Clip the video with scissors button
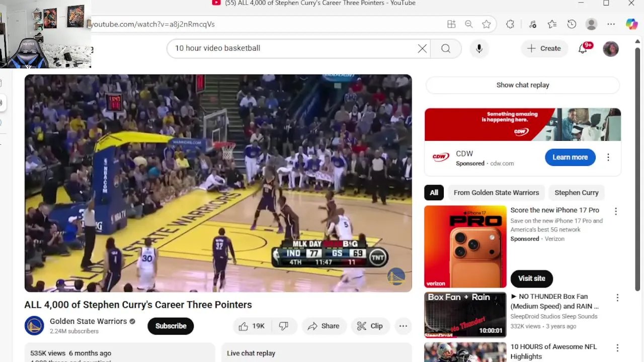This screenshot has height=362, width=644. coord(370,326)
